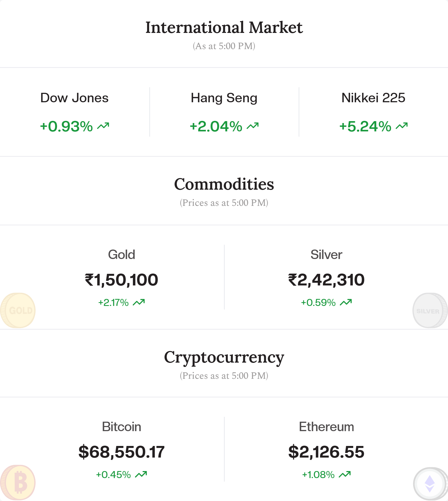Click the gold coin icon
The image size is (448, 501).
pyautogui.click(x=18, y=310)
